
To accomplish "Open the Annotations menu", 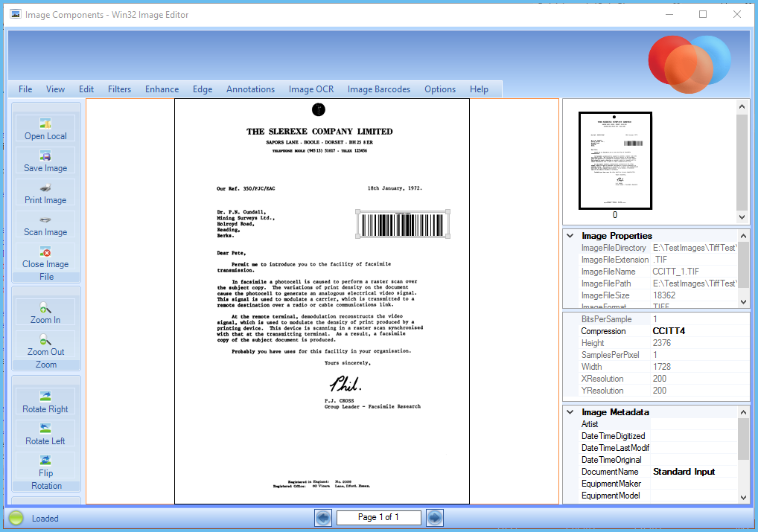I will [250, 89].
